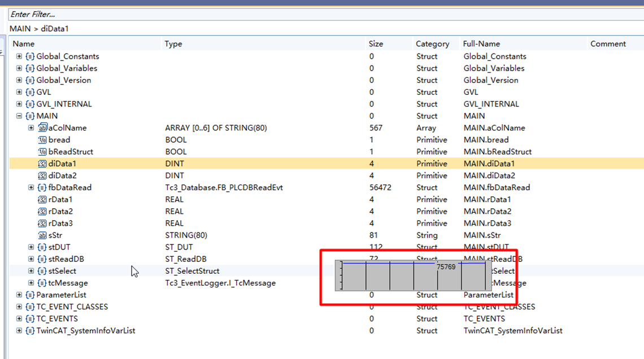Collapse the MAIN tree node
This screenshot has width=644, height=359.
(19, 116)
